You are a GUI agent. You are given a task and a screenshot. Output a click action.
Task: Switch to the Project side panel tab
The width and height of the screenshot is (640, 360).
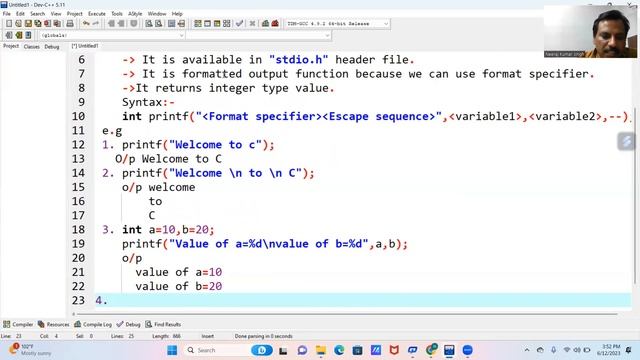(x=11, y=46)
